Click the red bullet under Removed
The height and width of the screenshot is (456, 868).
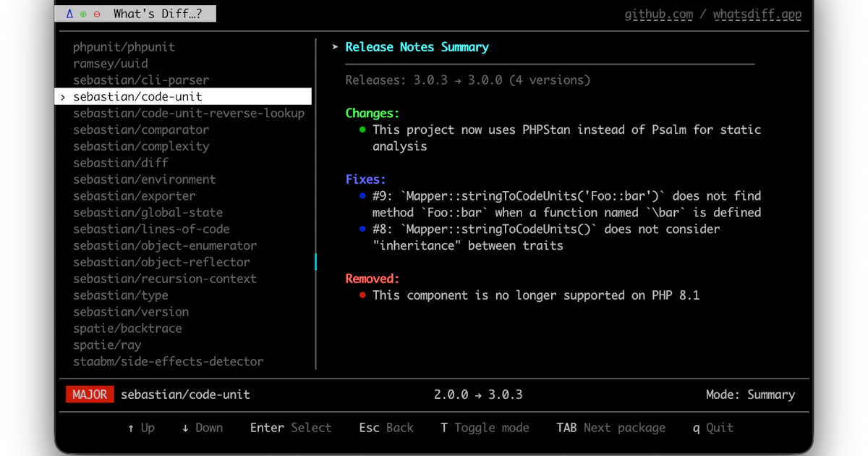point(363,295)
